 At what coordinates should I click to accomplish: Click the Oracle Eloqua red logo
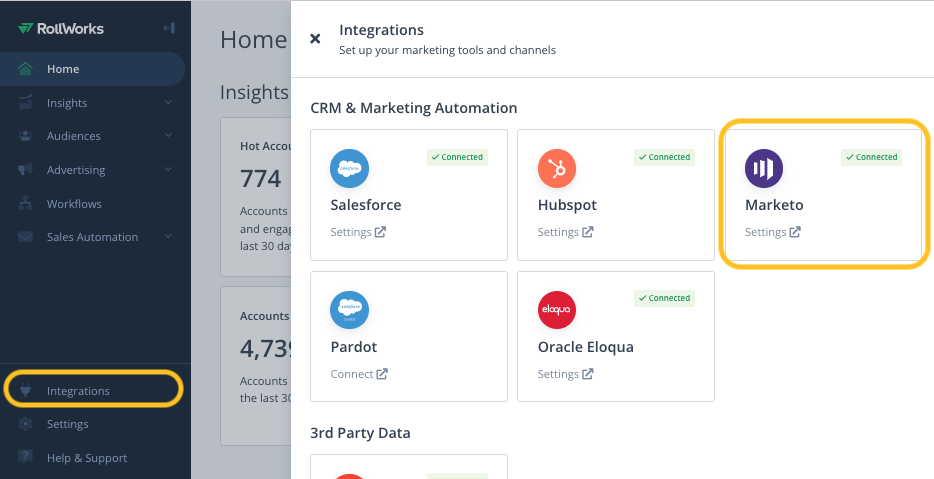(x=557, y=310)
